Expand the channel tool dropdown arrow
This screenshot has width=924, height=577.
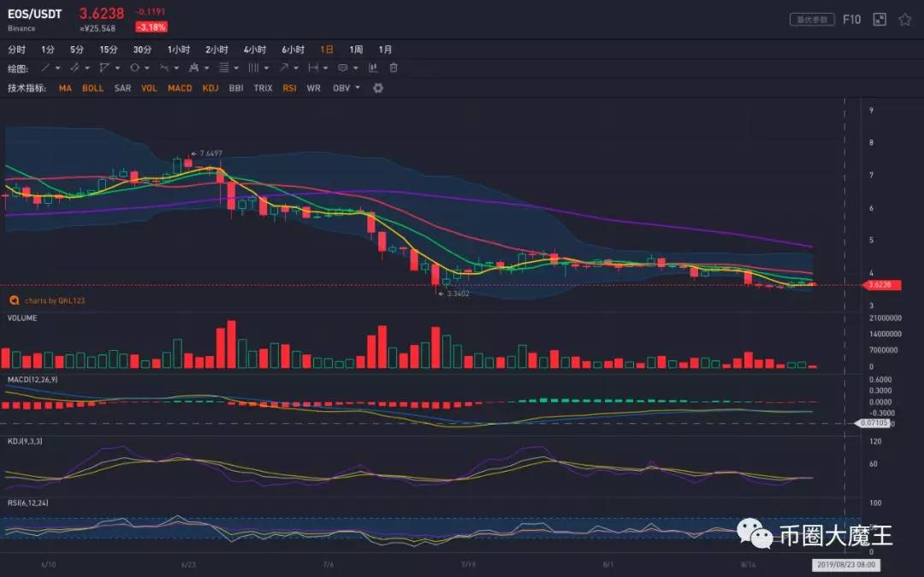(87, 68)
